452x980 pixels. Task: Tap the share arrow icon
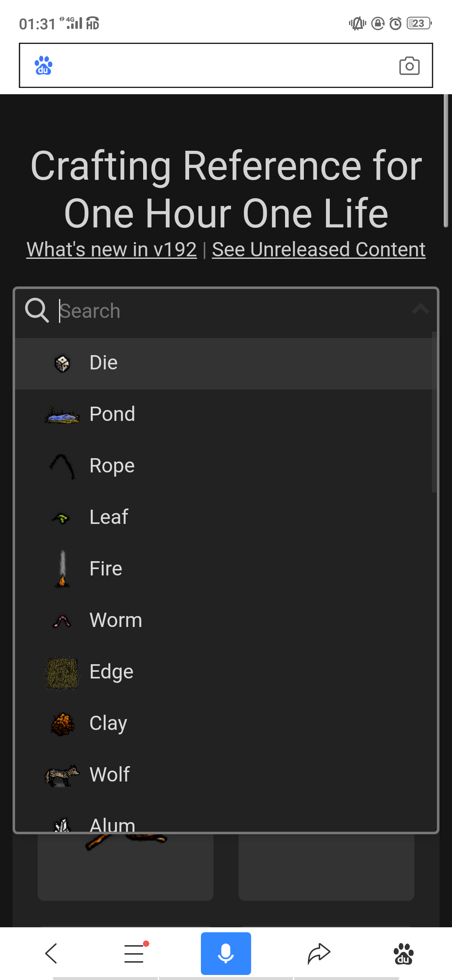pyautogui.click(x=319, y=954)
